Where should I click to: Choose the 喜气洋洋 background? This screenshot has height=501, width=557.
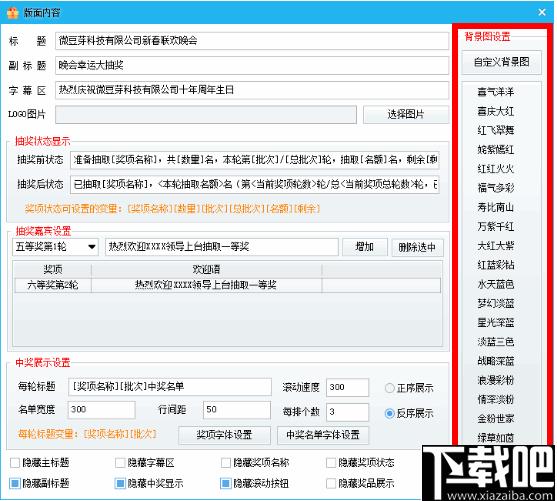click(496, 92)
